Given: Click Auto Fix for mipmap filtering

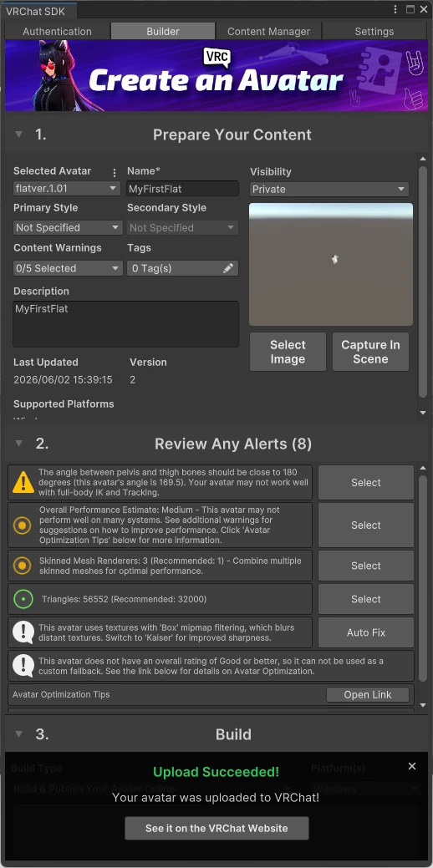Looking at the screenshot, I should point(366,632).
